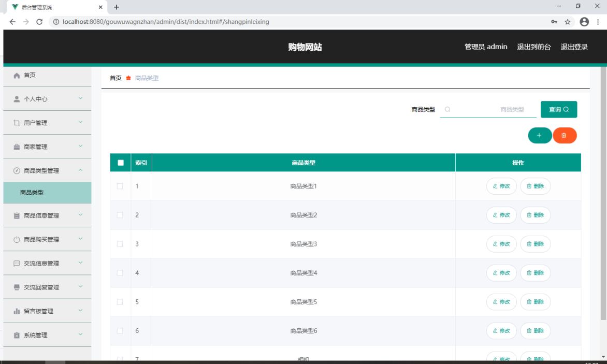Open the browser profile avatar icon
Viewport: 607px width, 364px height.
click(x=584, y=22)
